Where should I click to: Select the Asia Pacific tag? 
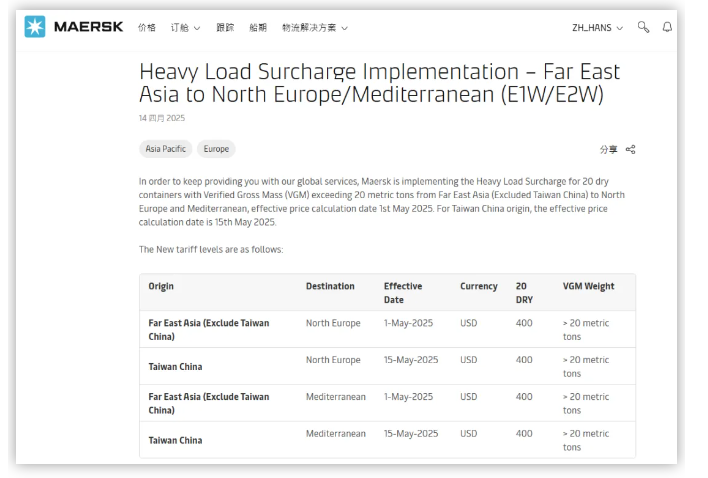(166, 149)
